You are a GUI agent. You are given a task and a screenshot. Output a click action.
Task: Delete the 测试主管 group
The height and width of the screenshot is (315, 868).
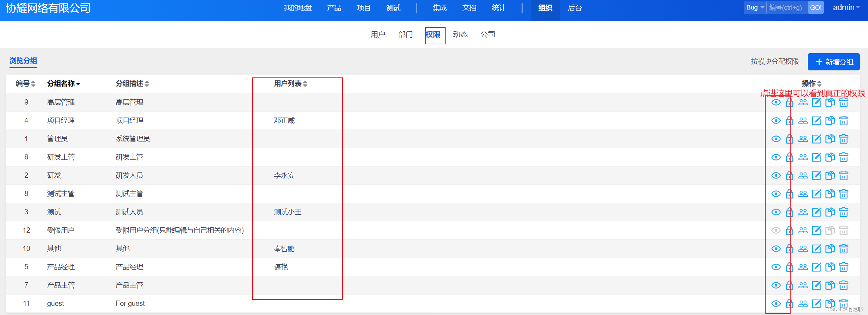click(843, 194)
